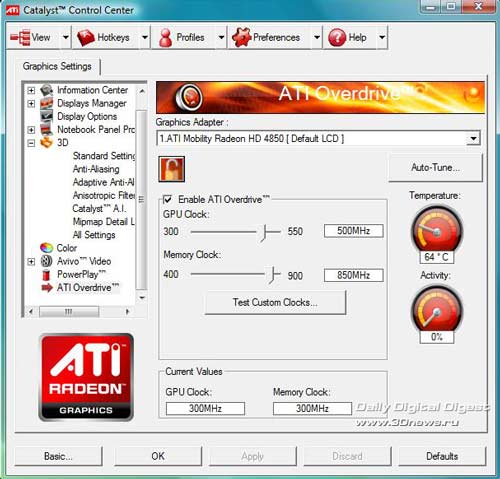Screen dimensions: 500x479
Task: Uncheck Enable ATI Overdrive checkbox
Action: (x=167, y=199)
